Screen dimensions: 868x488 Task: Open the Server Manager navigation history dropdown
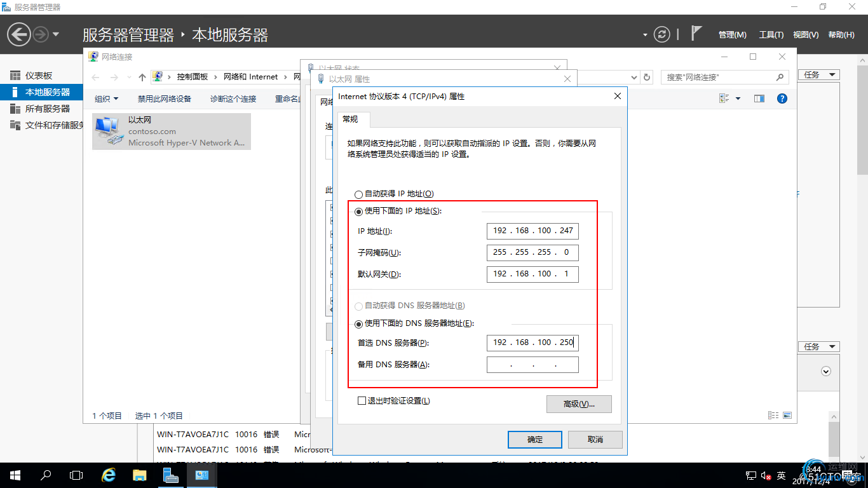56,34
